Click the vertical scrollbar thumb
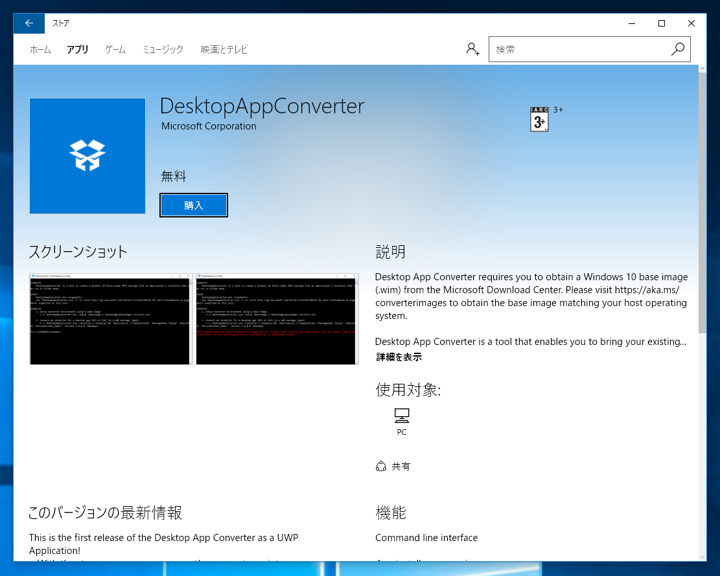720x576 pixels. 702,203
